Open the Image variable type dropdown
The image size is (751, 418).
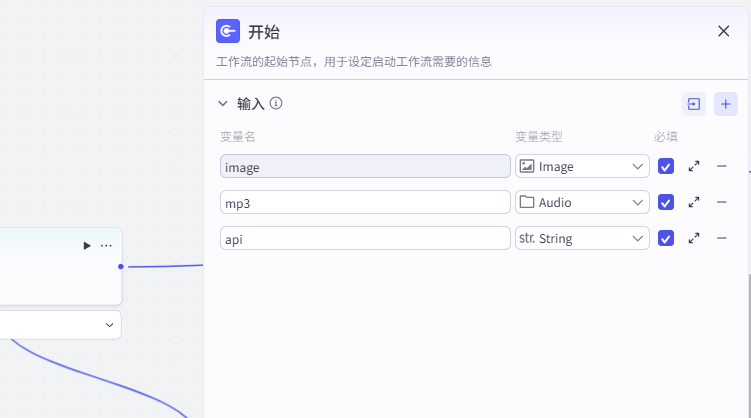582,167
